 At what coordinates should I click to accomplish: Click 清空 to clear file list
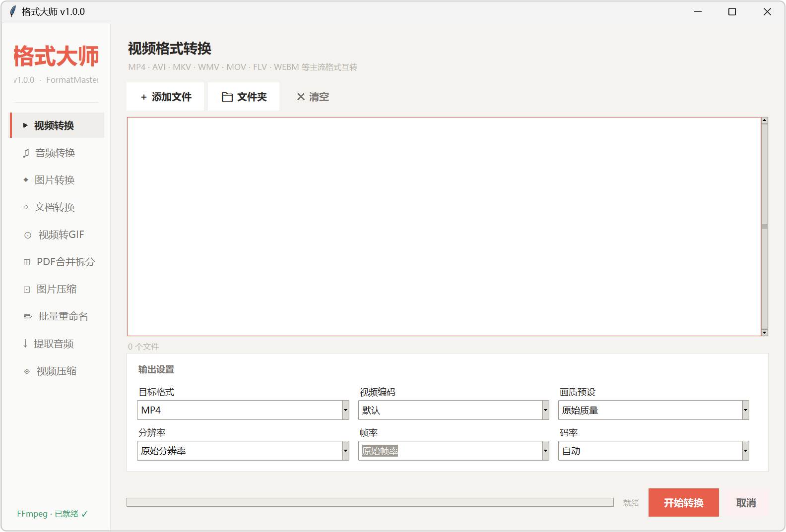313,97
